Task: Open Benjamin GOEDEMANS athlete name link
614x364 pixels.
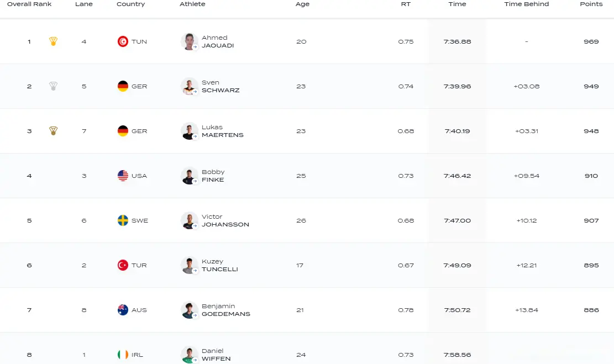Action: click(x=226, y=310)
